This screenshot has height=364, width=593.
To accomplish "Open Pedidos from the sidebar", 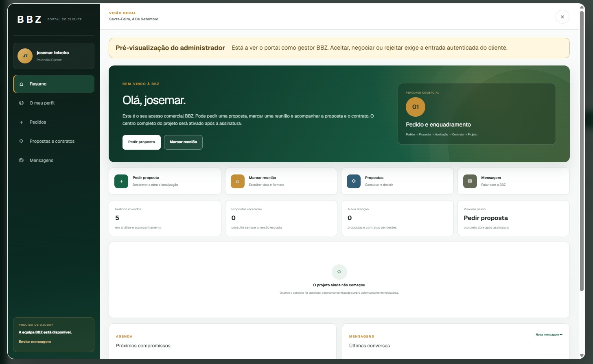I will (54, 122).
